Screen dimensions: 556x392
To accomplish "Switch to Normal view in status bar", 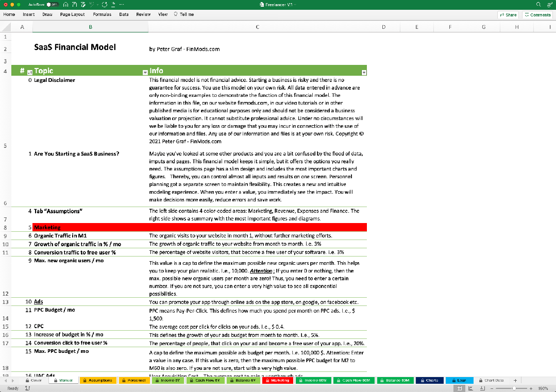I will point(459,388).
